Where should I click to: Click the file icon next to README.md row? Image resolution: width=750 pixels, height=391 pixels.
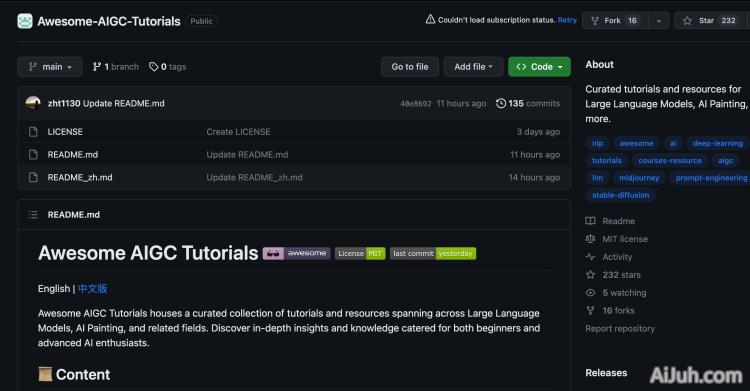33,155
